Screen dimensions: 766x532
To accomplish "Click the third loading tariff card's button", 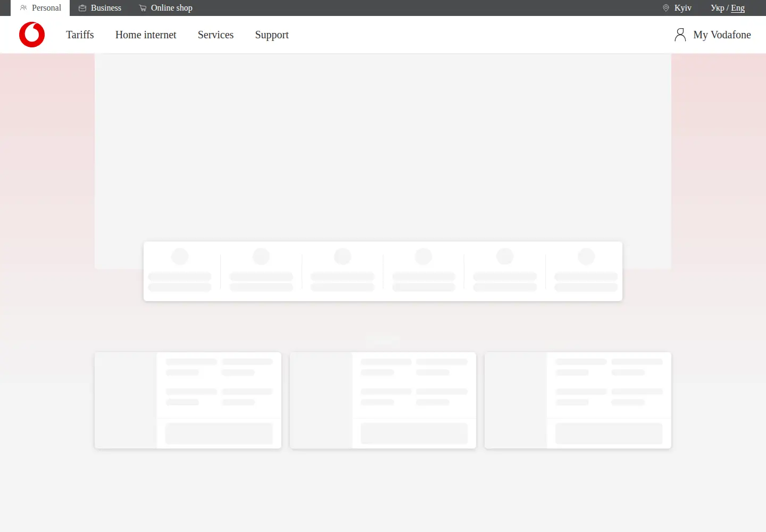I will click(609, 434).
